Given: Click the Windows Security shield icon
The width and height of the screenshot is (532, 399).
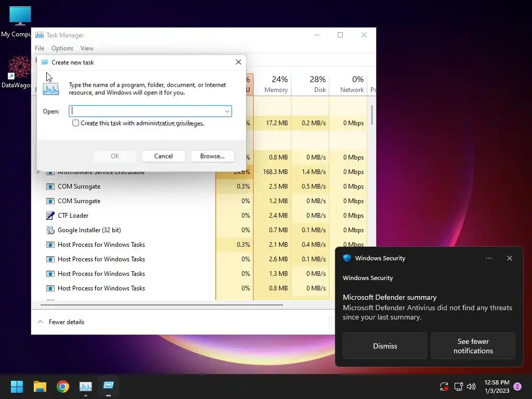Looking at the screenshot, I should point(347,258).
